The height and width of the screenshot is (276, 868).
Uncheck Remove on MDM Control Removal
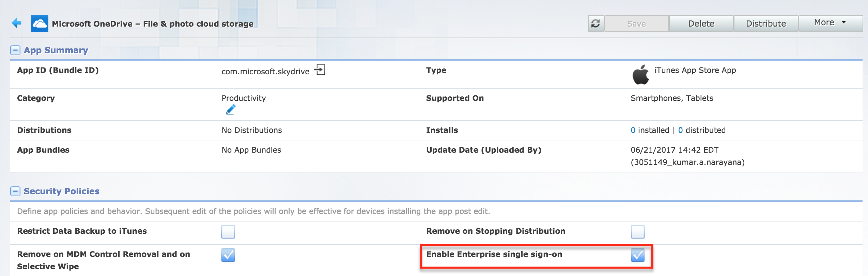[x=228, y=255]
